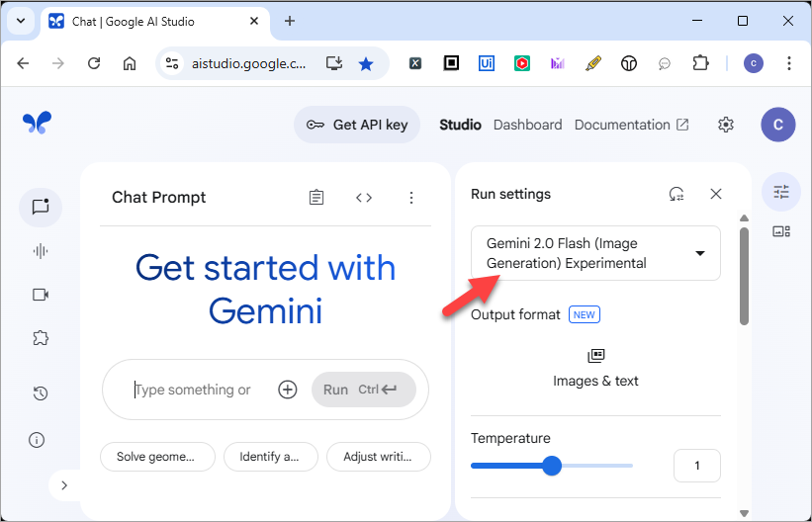Click the browser back arrow
The image size is (812, 522).
[x=23, y=63]
